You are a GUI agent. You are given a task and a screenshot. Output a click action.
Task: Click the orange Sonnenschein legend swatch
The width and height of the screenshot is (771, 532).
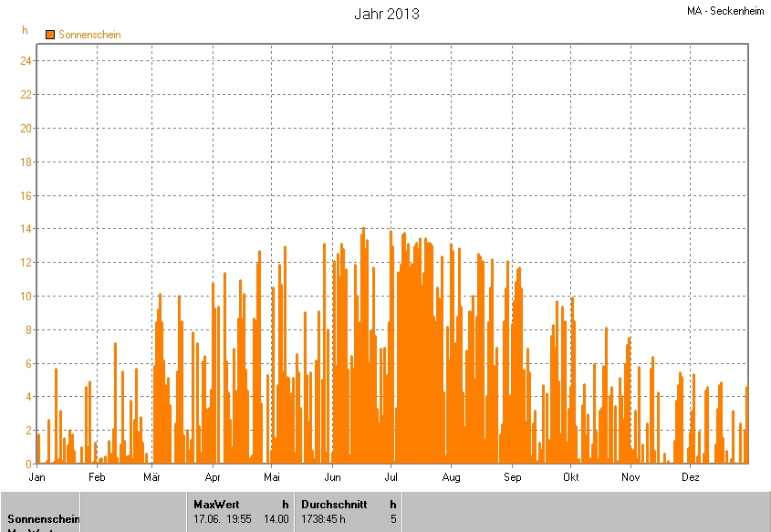click(50, 35)
